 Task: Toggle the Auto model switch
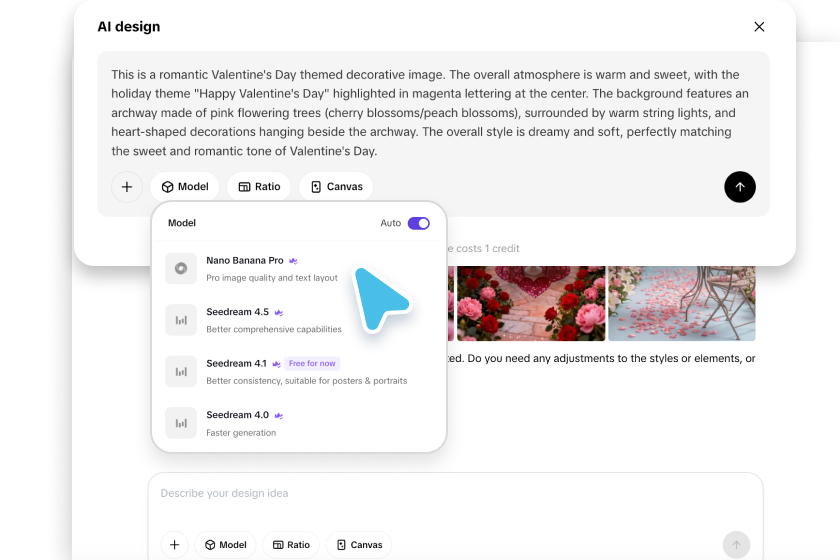coord(419,223)
